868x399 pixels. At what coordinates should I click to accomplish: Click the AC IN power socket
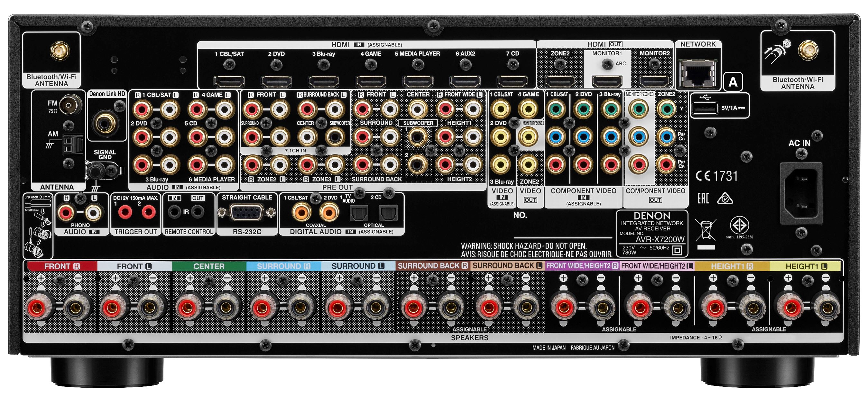802,193
